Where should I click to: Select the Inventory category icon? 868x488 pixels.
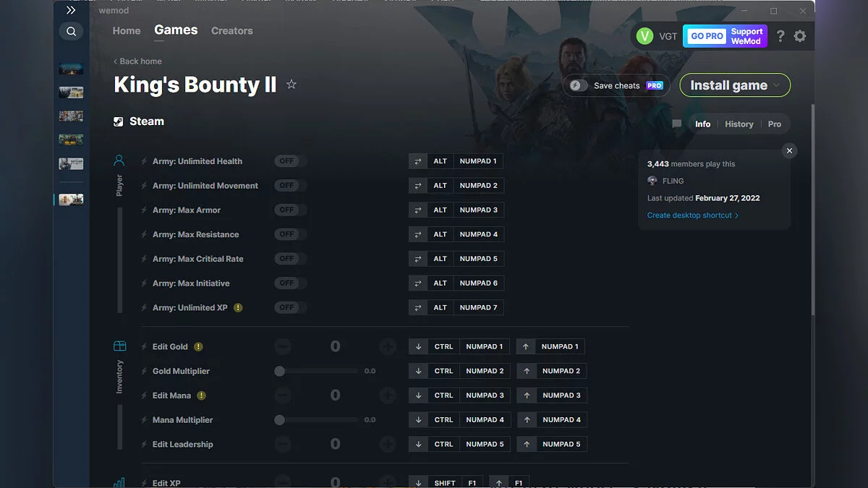point(119,346)
